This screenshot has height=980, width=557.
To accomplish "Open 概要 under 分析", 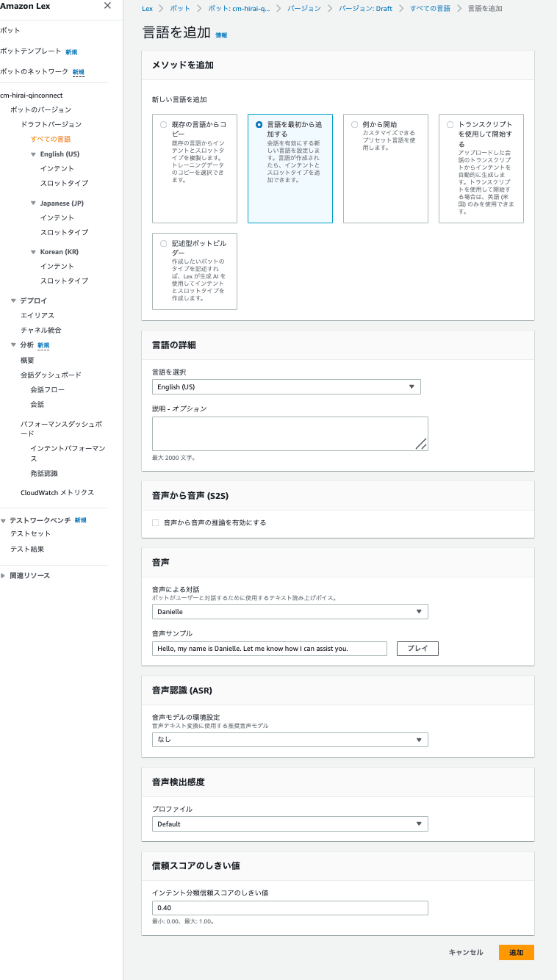I will 27,361.
